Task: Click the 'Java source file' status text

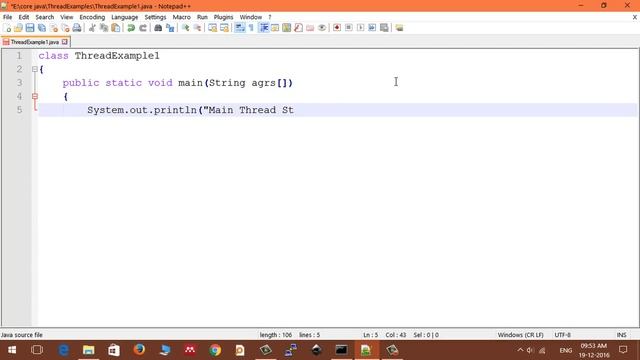Action: 22,335
